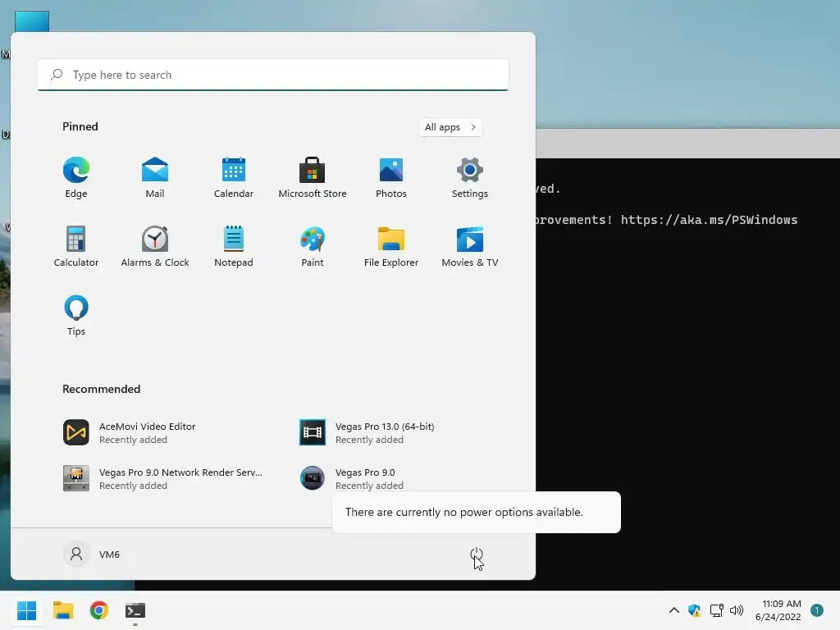This screenshot has height=630, width=840.
Task: Open the Calendar pinned app
Action: pos(234,178)
